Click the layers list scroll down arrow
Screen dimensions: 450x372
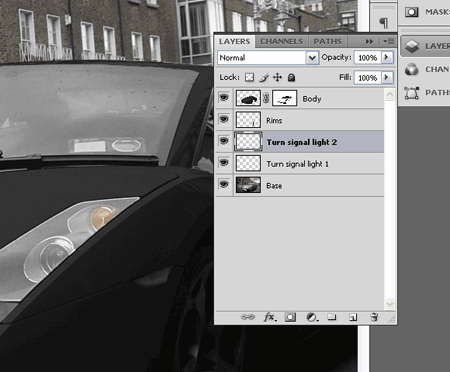(389, 304)
